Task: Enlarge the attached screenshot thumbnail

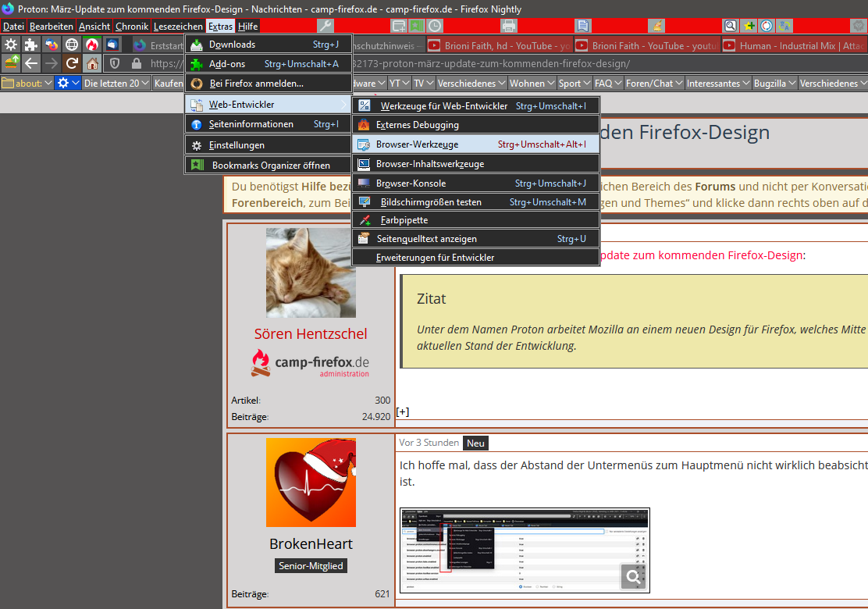Action: pyautogui.click(x=525, y=550)
